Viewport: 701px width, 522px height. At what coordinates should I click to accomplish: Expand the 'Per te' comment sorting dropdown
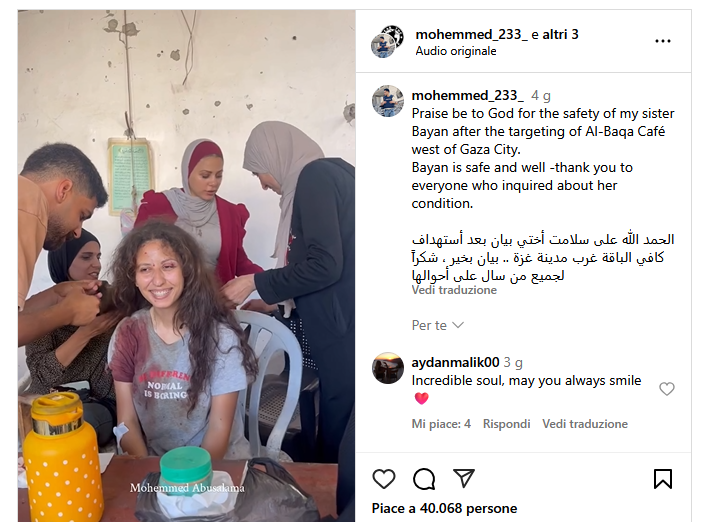coord(438,325)
